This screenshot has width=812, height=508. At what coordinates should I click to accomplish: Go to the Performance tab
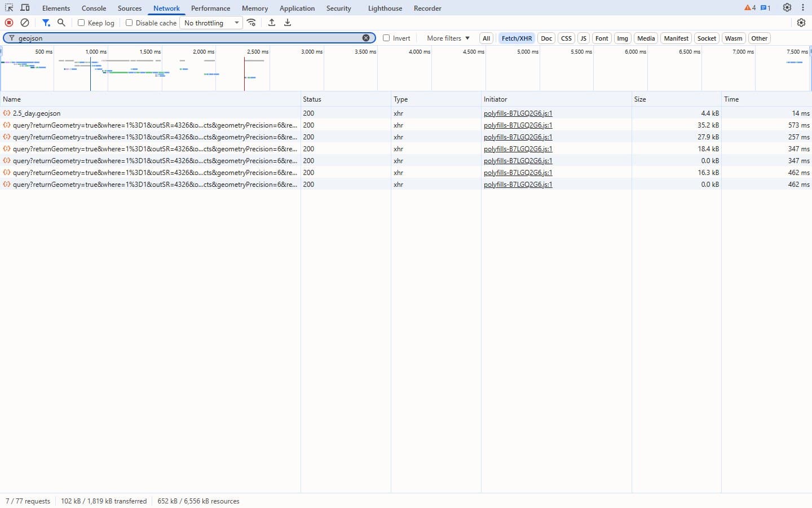(x=210, y=8)
